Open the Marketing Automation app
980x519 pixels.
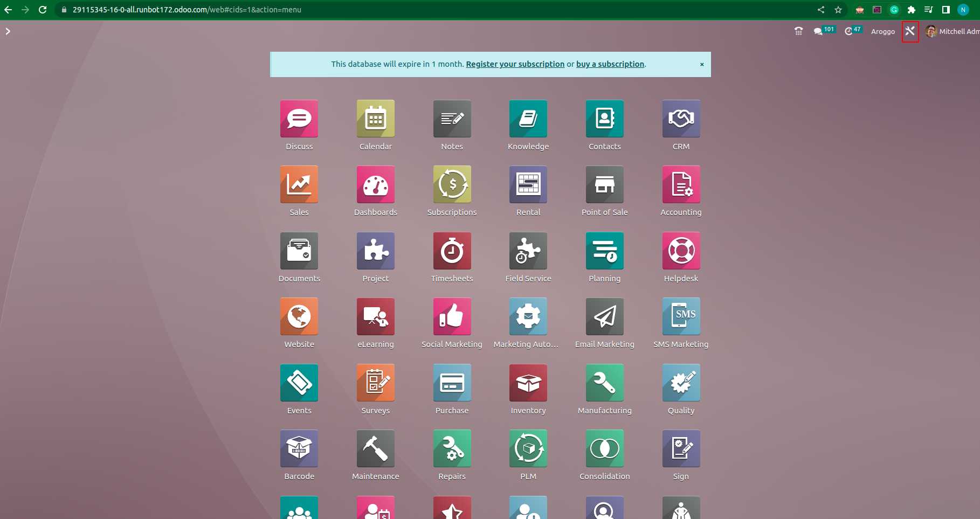tap(528, 316)
